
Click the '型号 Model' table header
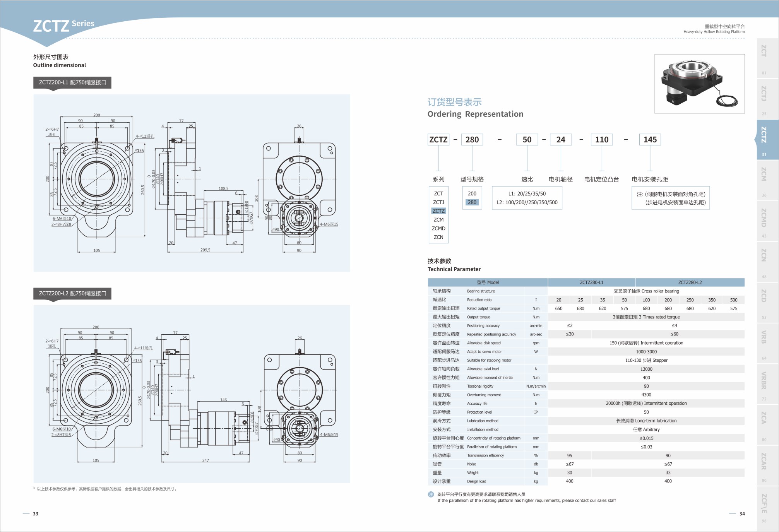click(x=488, y=282)
